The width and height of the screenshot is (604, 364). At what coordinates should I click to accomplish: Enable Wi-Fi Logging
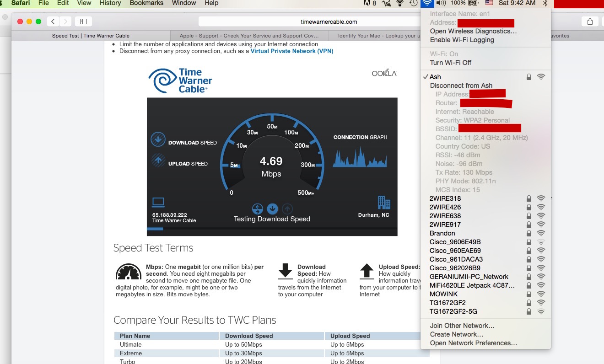click(x=462, y=40)
